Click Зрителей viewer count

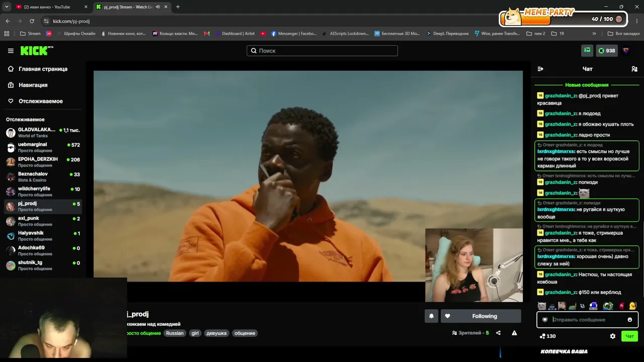pos(470,333)
